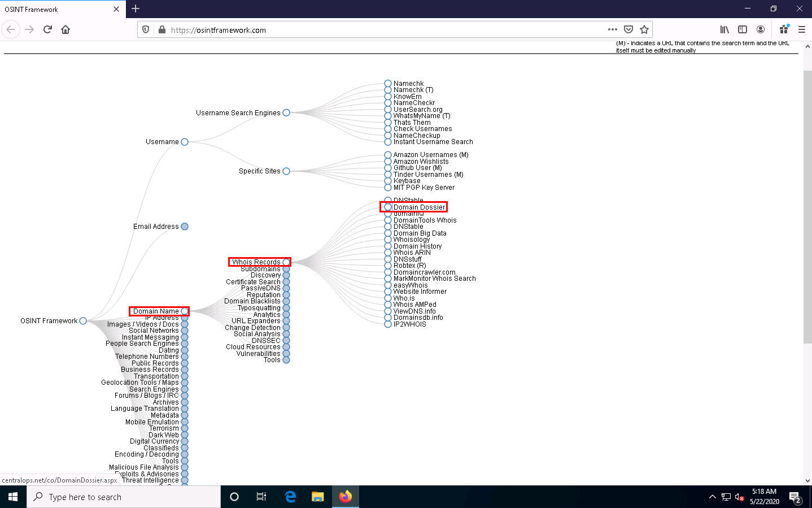This screenshot has height=508, width=812.
Task: Collapse the Domain Name node
Action: [x=185, y=311]
